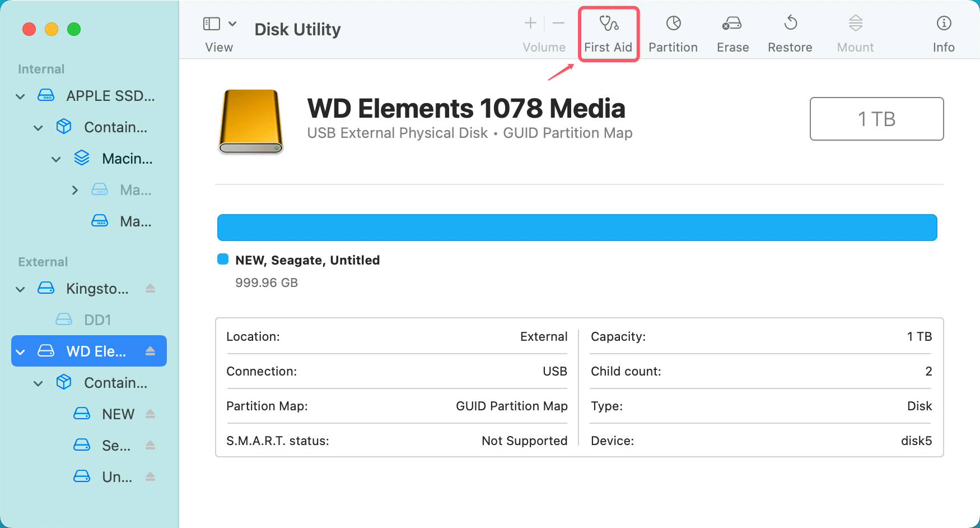980x528 pixels.
Task: Collapse the APPLE SSD tree item
Action: click(x=20, y=96)
